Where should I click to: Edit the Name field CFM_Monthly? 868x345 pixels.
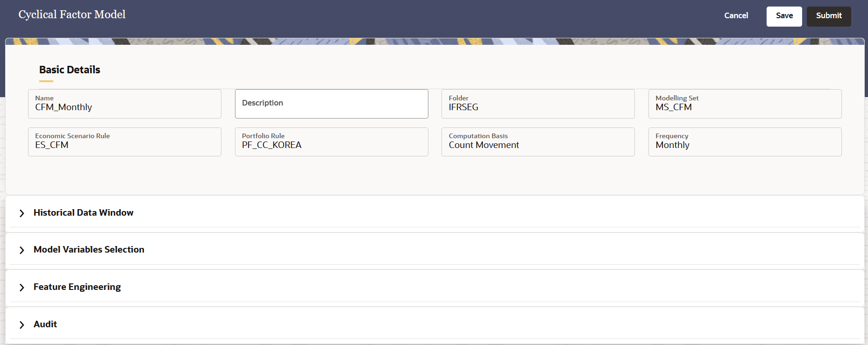(125, 104)
